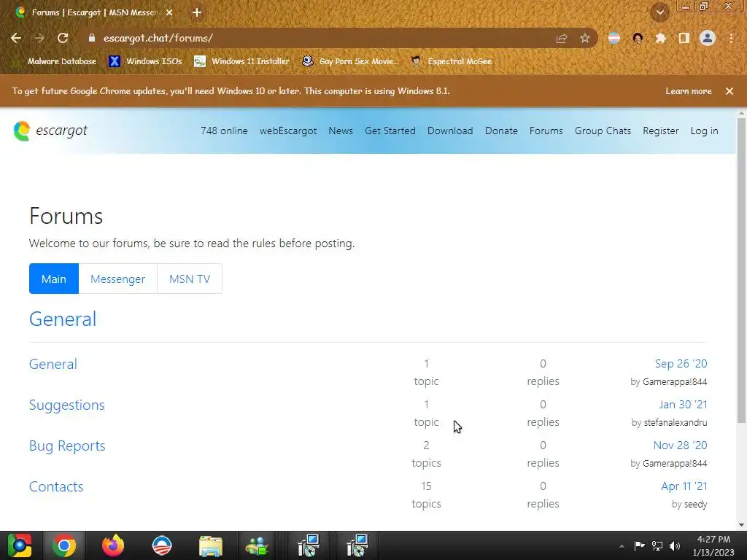747x560 pixels.
Task: Select the Main forum tab
Action: click(x=54, y=279)
